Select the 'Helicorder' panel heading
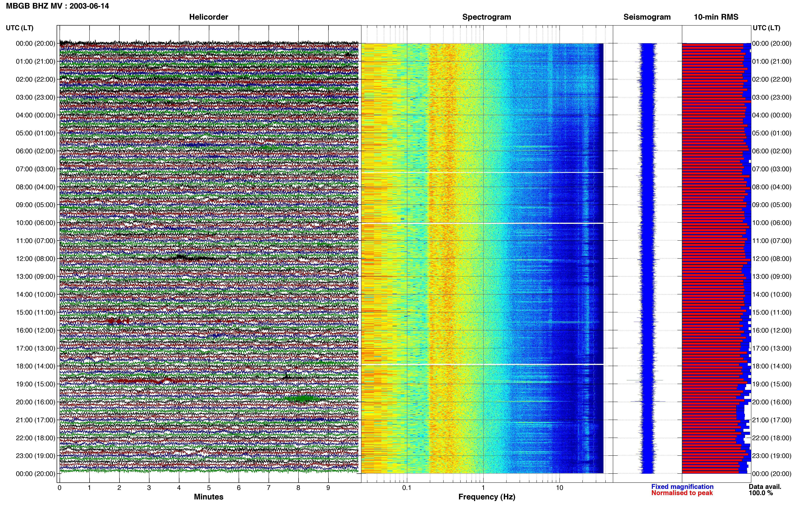Viewport: 812px width, 508px height. (x=209, y=17)
